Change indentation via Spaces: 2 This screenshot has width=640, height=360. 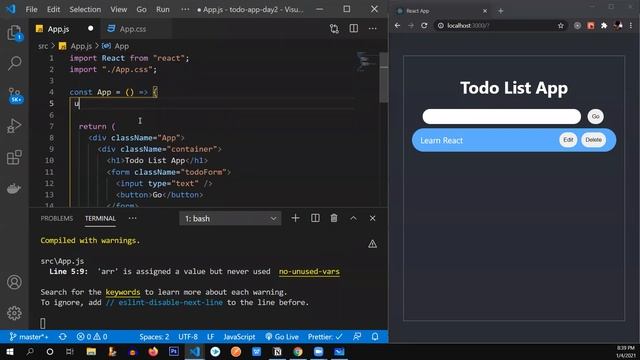154,337
